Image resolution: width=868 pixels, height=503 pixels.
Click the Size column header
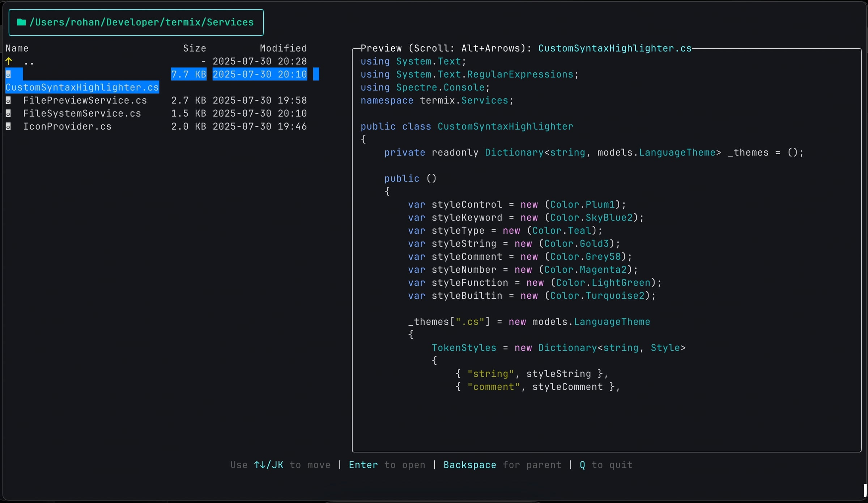point(195,48)
